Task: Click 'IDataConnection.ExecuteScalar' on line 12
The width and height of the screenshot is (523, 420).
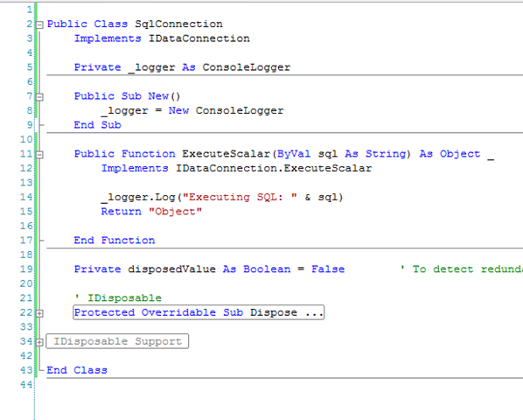Action: click(x=274, y=168)
